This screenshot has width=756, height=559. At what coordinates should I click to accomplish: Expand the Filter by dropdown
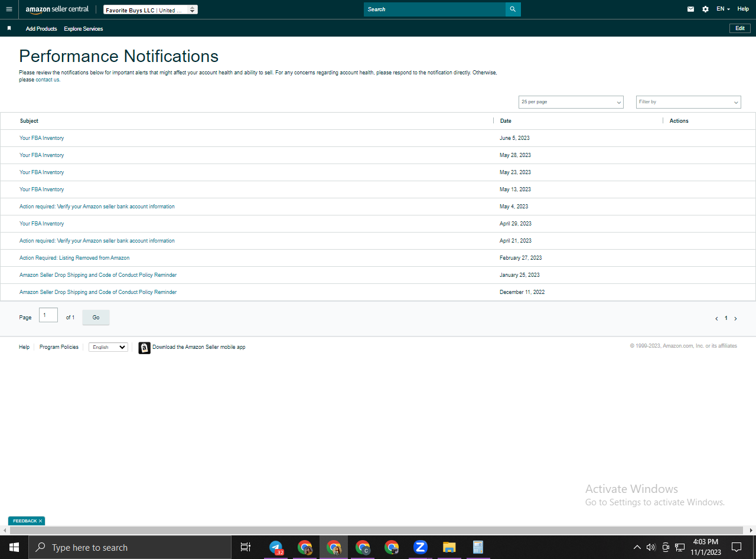(689, 102)
